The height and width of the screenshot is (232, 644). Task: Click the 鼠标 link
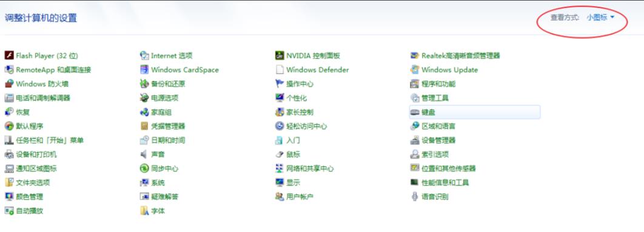tap(293, 154)
